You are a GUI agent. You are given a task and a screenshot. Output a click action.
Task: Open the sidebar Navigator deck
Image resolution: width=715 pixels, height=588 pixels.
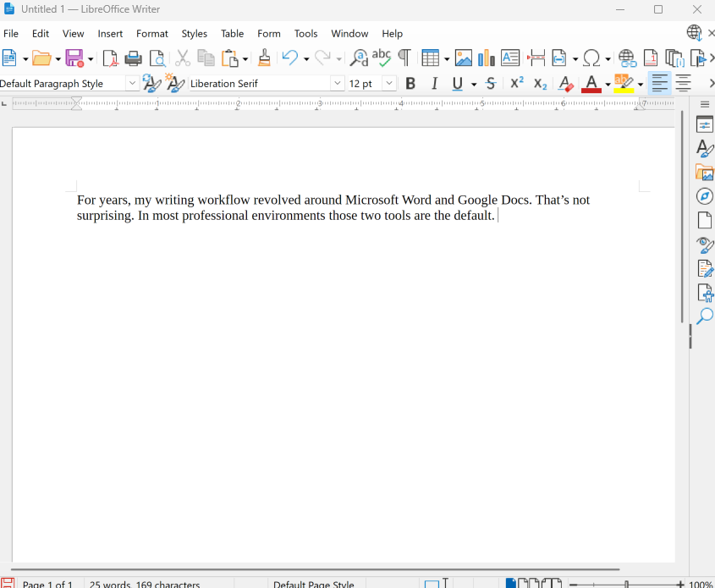click(x=705, y=196)
